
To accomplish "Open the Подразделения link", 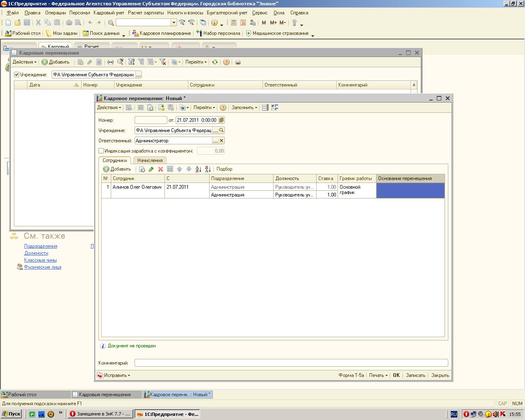I will click(x=41, y=246).
